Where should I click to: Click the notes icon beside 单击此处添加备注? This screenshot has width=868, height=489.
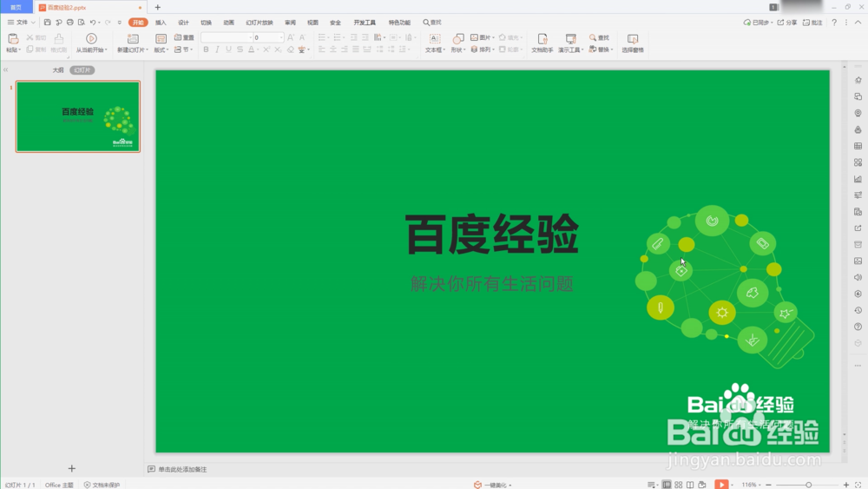151,469
